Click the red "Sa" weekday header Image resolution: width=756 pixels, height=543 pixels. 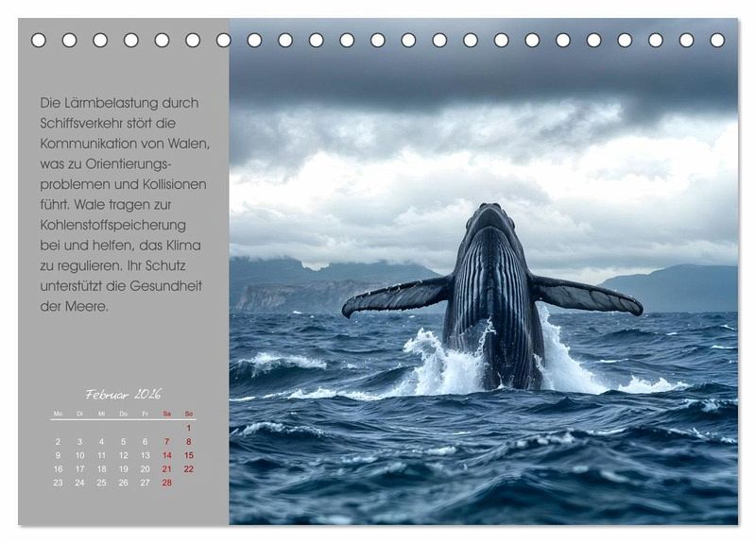[x=166, y=414]
